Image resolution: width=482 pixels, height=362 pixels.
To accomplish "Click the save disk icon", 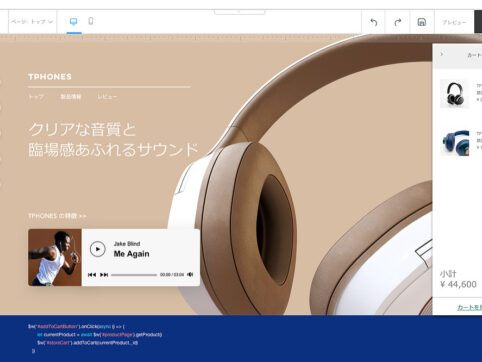I will pos(422,22).
